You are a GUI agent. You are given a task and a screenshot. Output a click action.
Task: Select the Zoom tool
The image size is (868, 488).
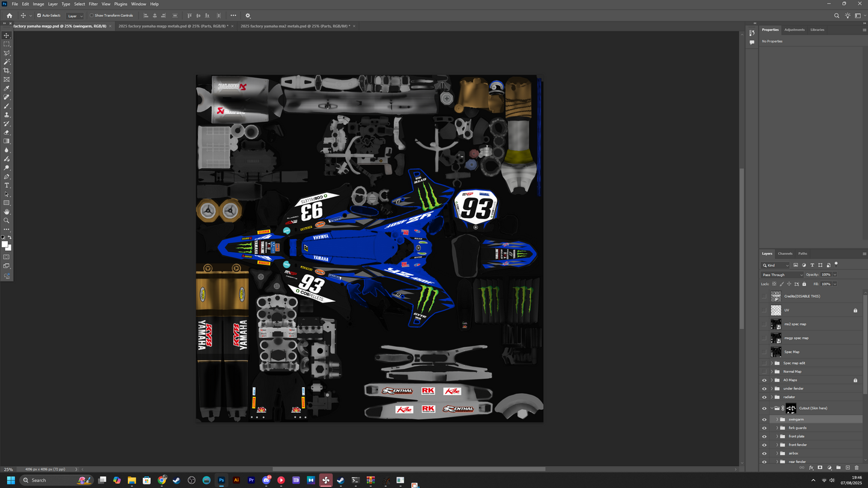7,220
